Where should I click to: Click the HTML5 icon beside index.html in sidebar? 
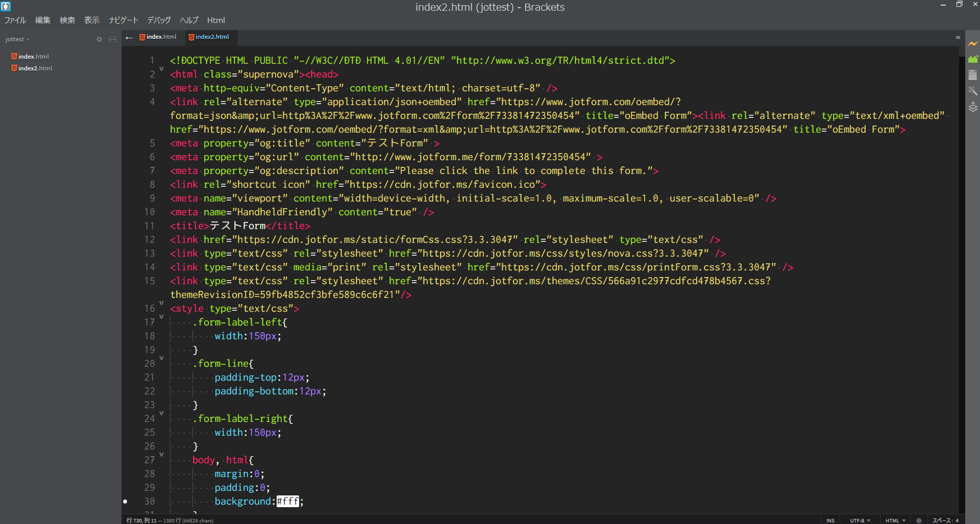point(14,56)
